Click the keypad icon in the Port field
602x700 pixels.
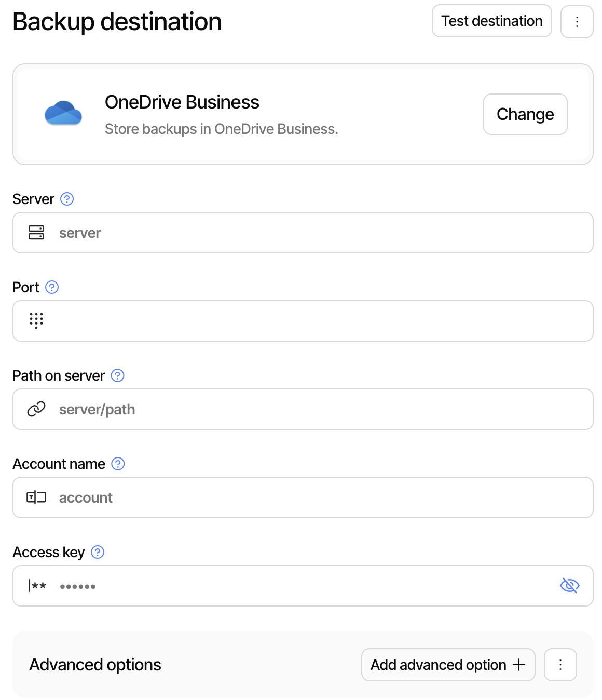36,321
